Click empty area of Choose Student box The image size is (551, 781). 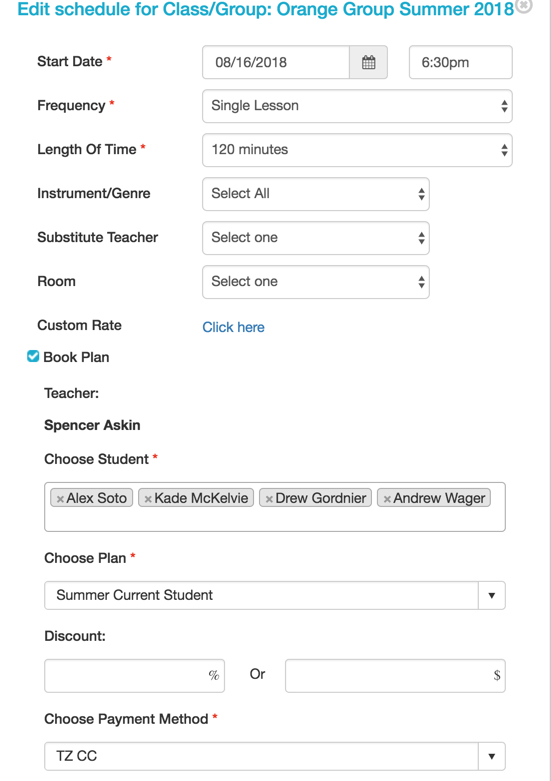coord(275,520)
